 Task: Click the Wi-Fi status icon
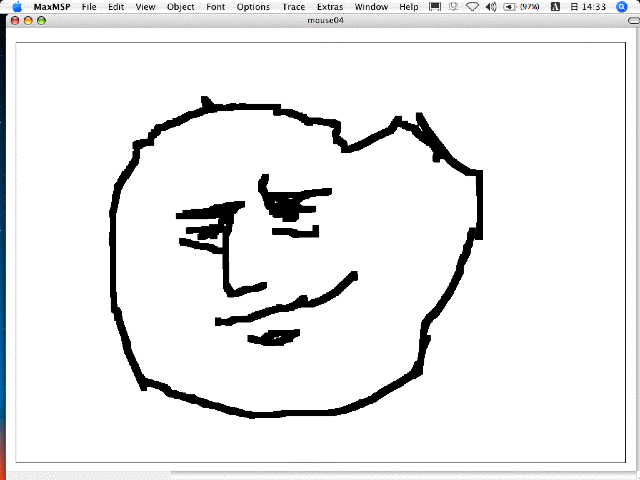[x=472, y=7]
